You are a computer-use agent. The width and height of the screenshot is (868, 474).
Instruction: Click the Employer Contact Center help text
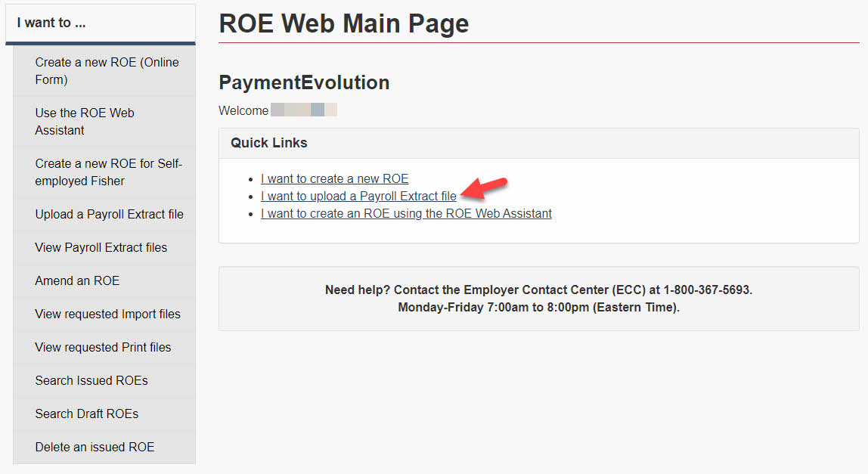pos(538,290)
